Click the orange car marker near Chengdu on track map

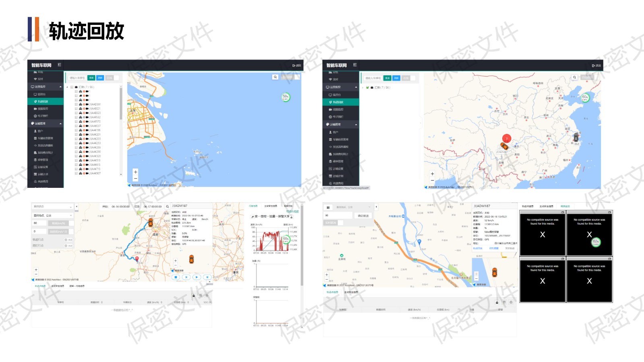click(151, 222)
